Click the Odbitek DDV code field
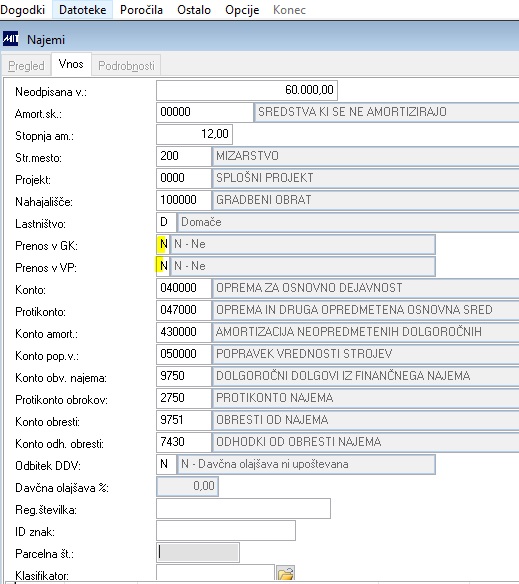 (x=166, y=464)
